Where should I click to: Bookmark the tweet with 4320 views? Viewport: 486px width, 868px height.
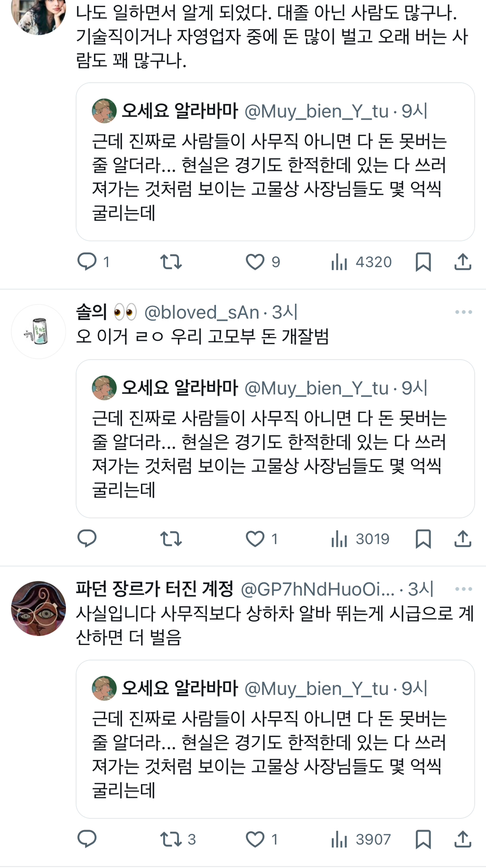click(x=423, y=261)
